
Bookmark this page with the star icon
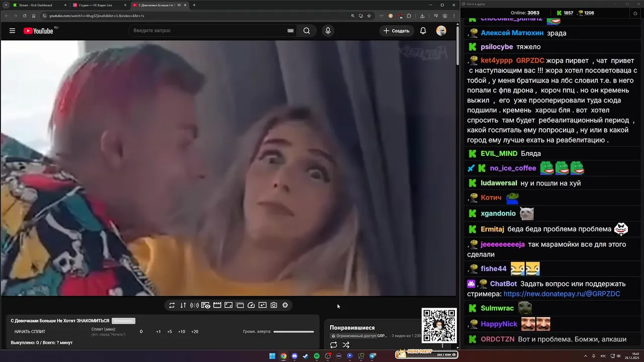coord(369,16)
